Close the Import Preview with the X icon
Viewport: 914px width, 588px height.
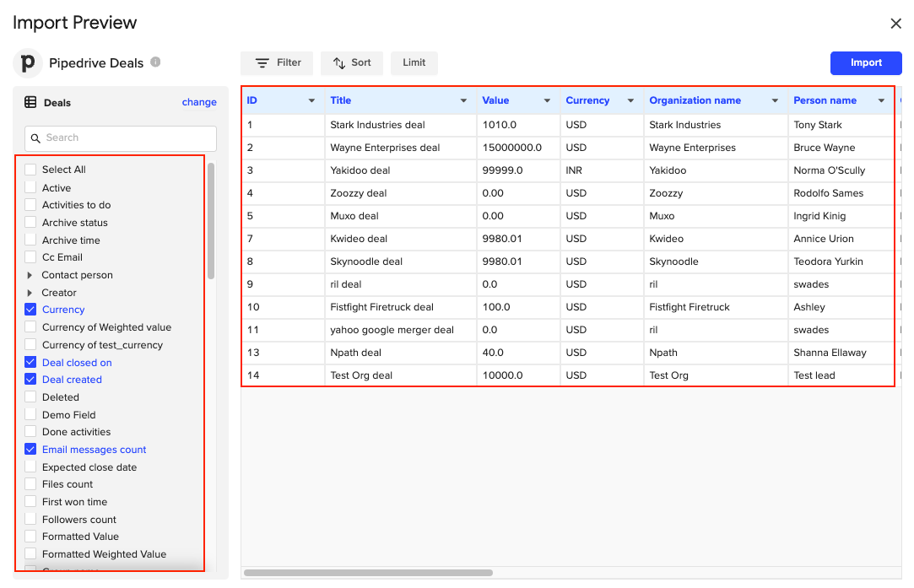[895, 24]
